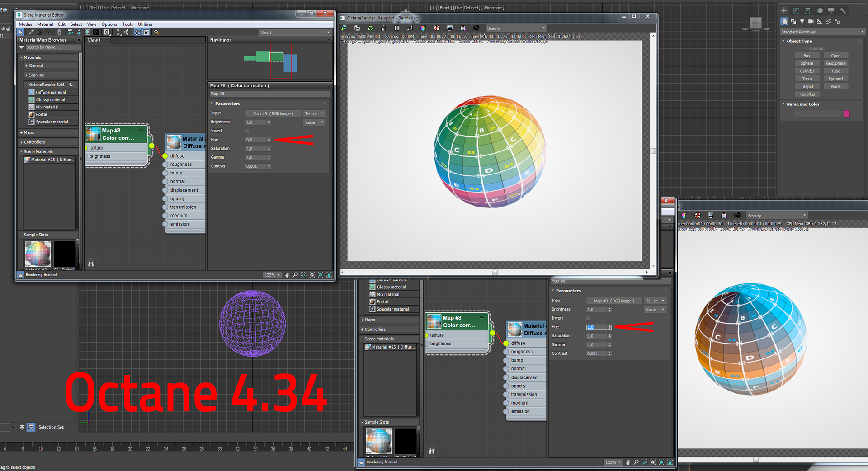The image size is (868, 471).
Task: Select the Space Warps category icon
Action: click(x=829, y=21)
